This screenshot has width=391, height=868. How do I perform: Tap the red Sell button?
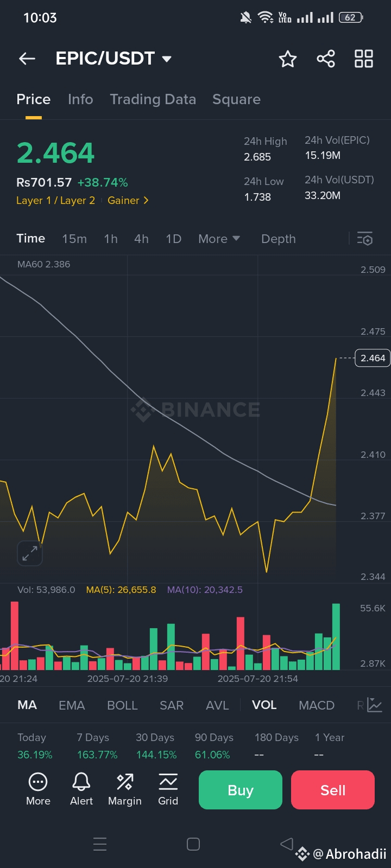[333, 790]
